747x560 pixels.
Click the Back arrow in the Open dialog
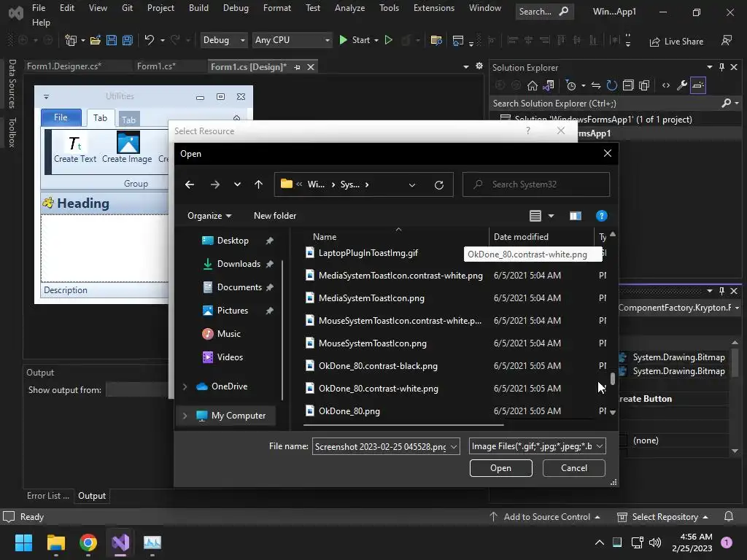(190, 184)
